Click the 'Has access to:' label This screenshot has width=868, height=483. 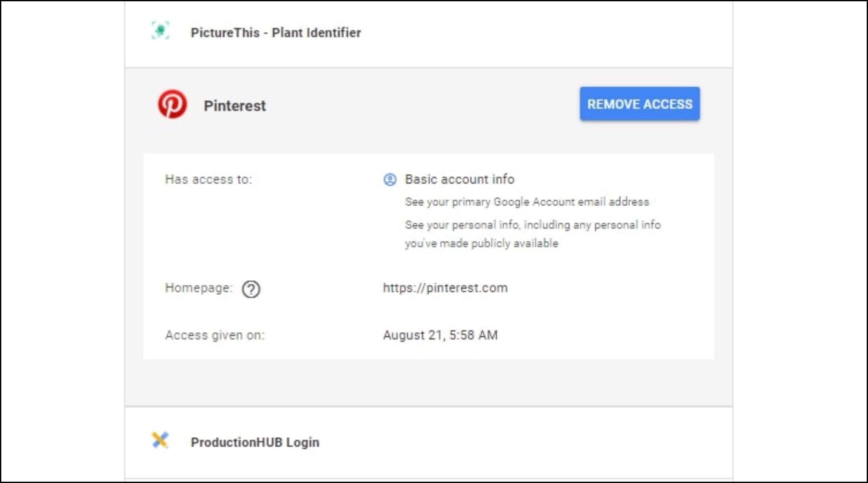[x=208, y=179]
